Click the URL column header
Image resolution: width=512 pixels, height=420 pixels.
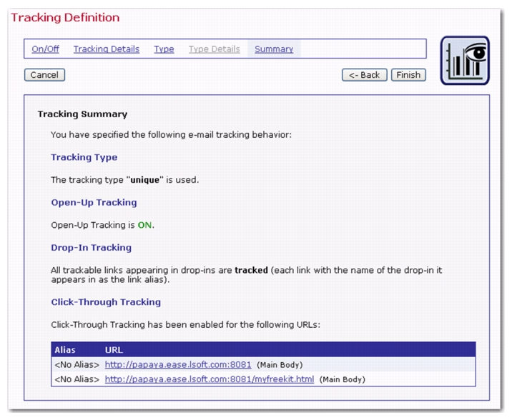pos(114,351)
